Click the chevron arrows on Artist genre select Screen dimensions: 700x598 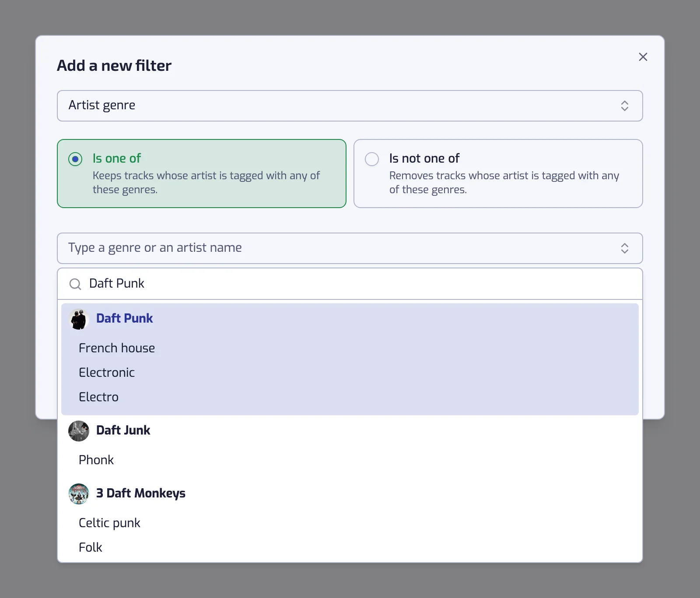point(624,106)
